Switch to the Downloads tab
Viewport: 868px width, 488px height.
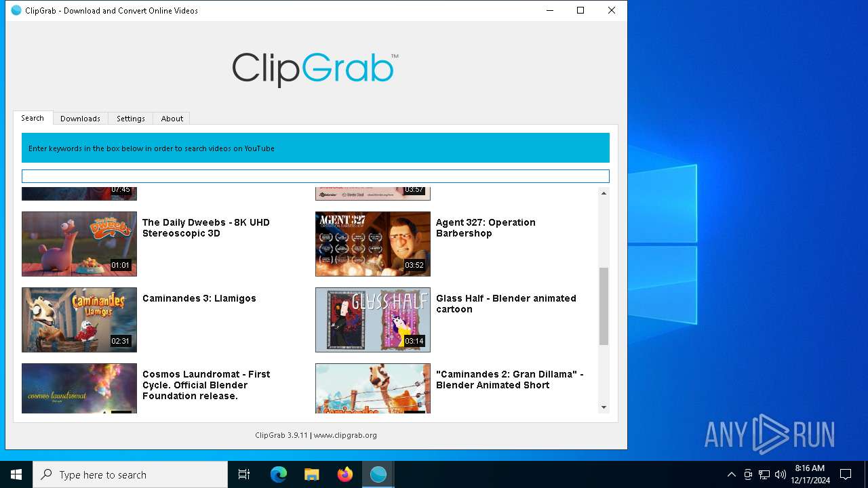click(80, 119)
